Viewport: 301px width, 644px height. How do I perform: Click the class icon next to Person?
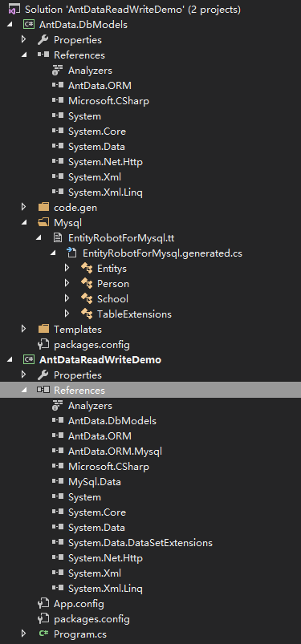[87, 284]
